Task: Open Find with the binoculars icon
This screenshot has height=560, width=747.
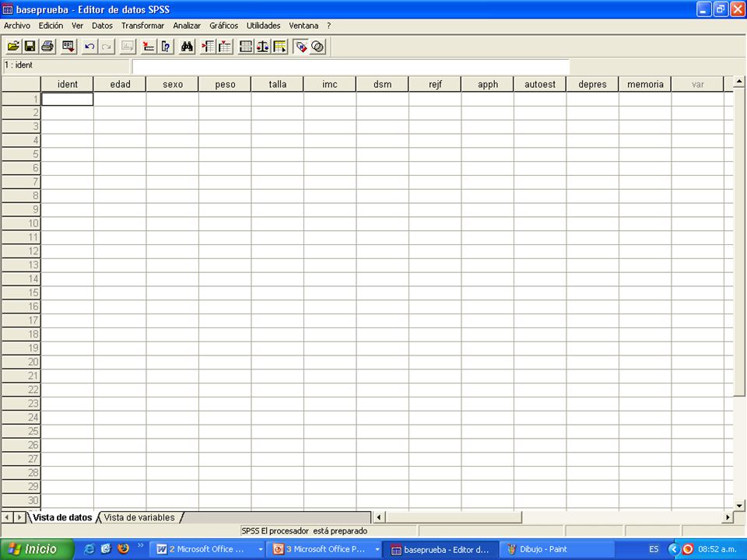Action: (x=187, y=47)
